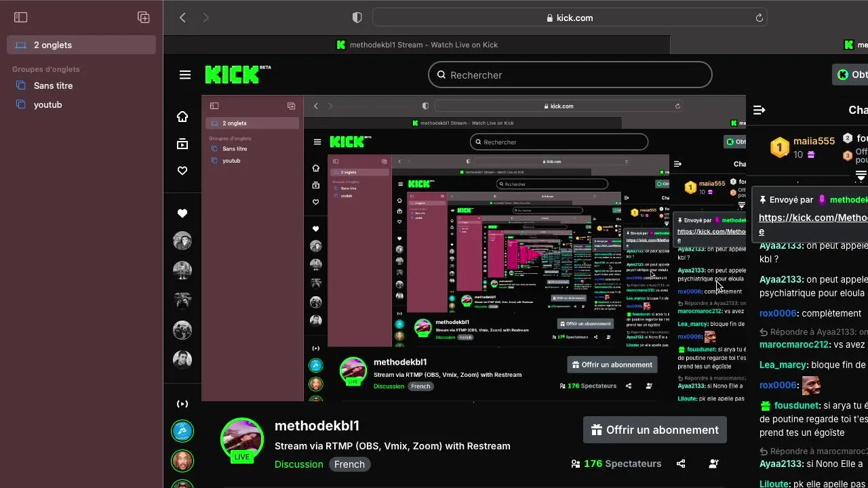868x488 pixels.
Task: Click the lock icon in address bar
Action: [550, 18]
